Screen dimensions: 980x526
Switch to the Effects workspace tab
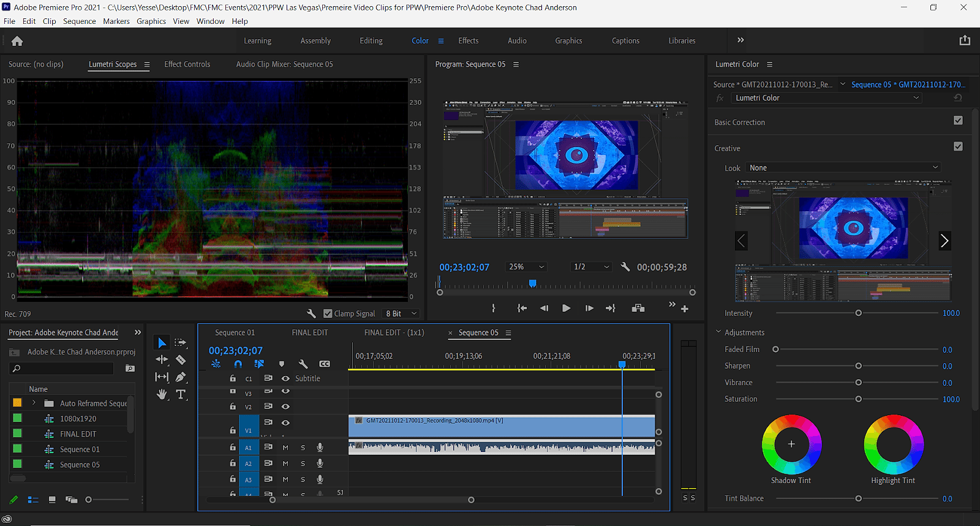[468, 41]
